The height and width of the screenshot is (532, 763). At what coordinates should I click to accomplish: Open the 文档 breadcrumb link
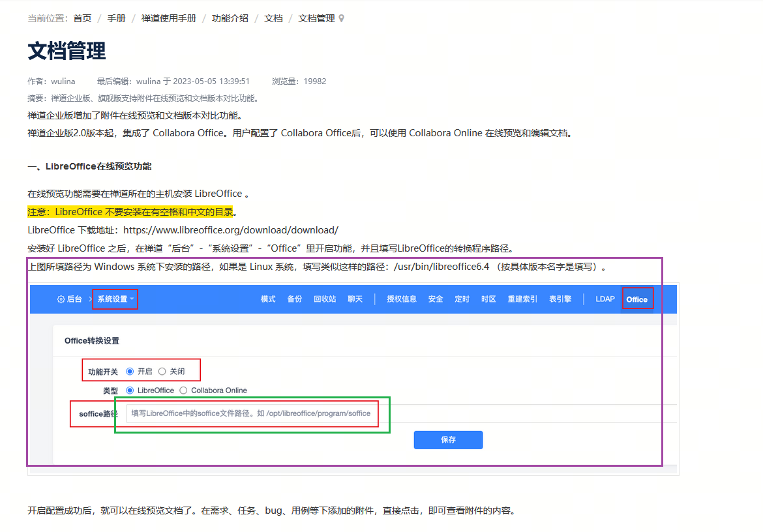[x=273, y=18]
